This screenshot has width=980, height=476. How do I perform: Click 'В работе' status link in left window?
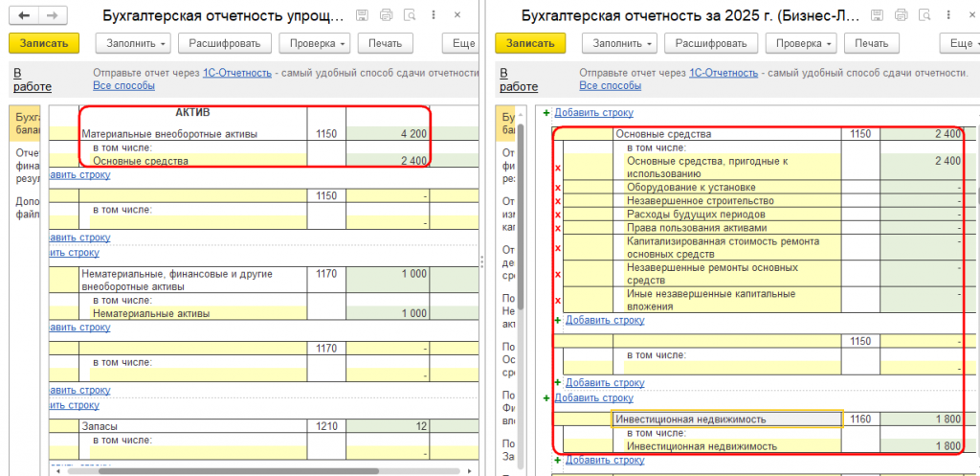click(x=33, y=79)
